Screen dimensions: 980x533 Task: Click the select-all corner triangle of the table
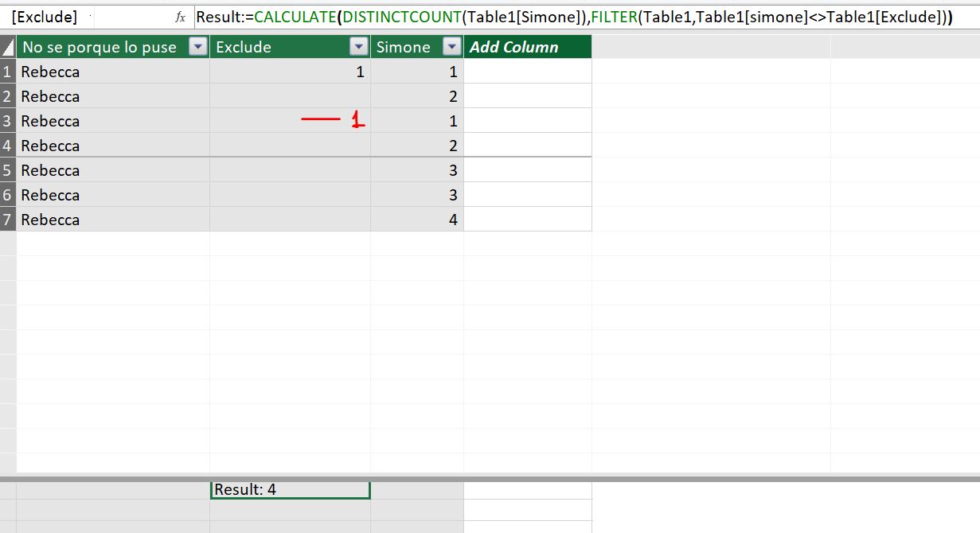[8, 48]
